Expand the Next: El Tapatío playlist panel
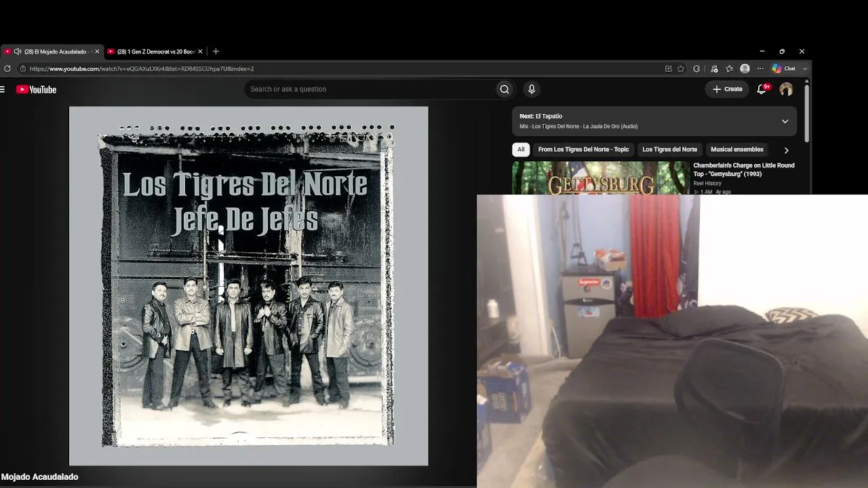This screenshot has height=488, width=868. pos(785,121)
